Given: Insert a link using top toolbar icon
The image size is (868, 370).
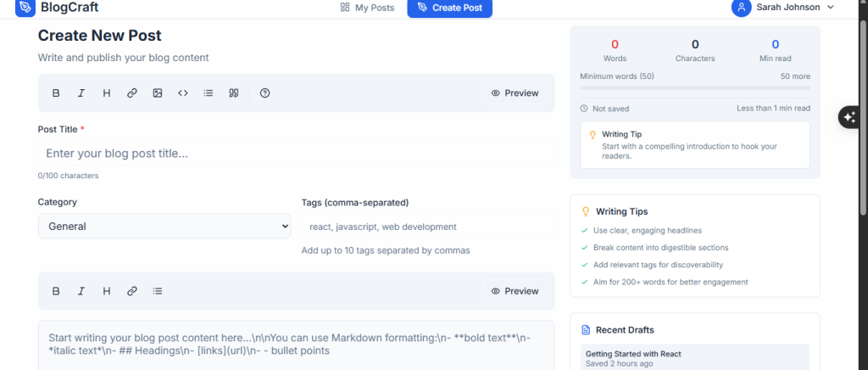Looking at the screenshot, I should coord(132,93).
